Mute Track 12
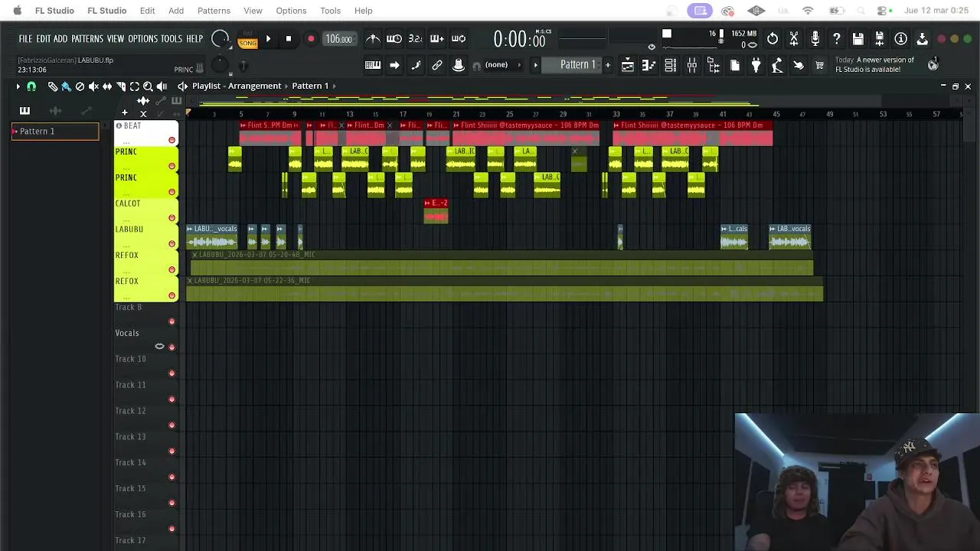This screenshot has height=551, width=980. pos(171,425)
